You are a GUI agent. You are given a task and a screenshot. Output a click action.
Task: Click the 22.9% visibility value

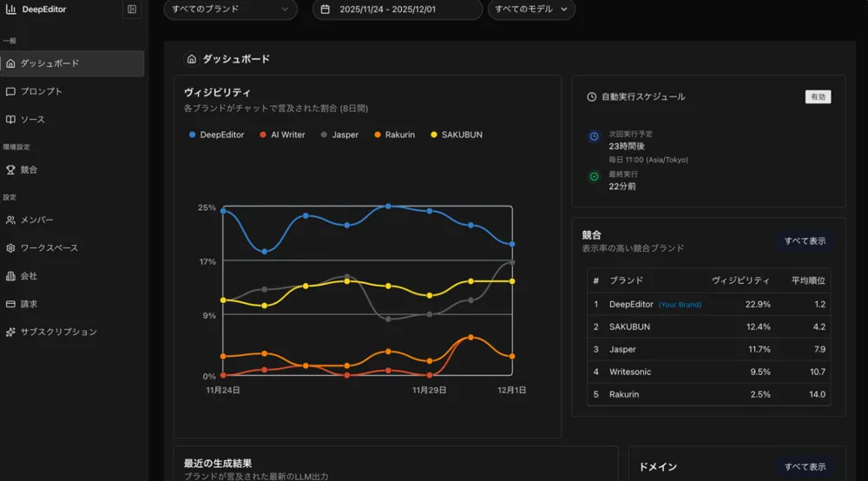(758, 305)
